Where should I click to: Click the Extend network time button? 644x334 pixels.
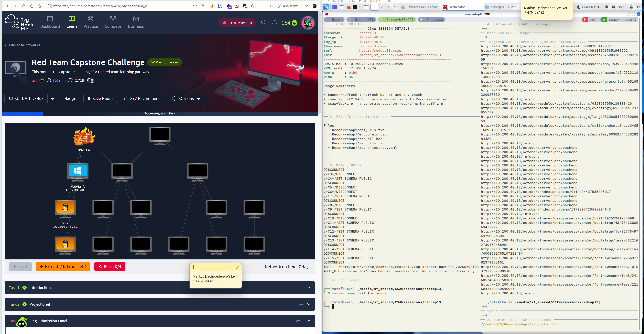tap(63, 266)
